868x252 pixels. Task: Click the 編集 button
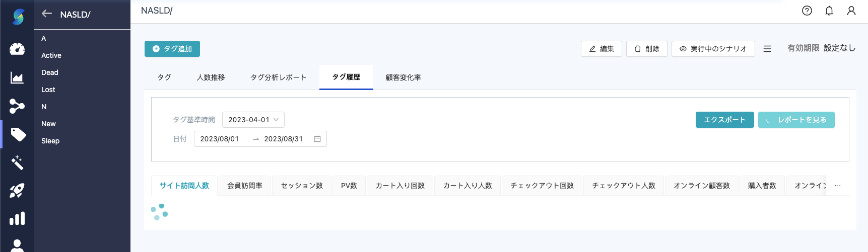point(602,49)
